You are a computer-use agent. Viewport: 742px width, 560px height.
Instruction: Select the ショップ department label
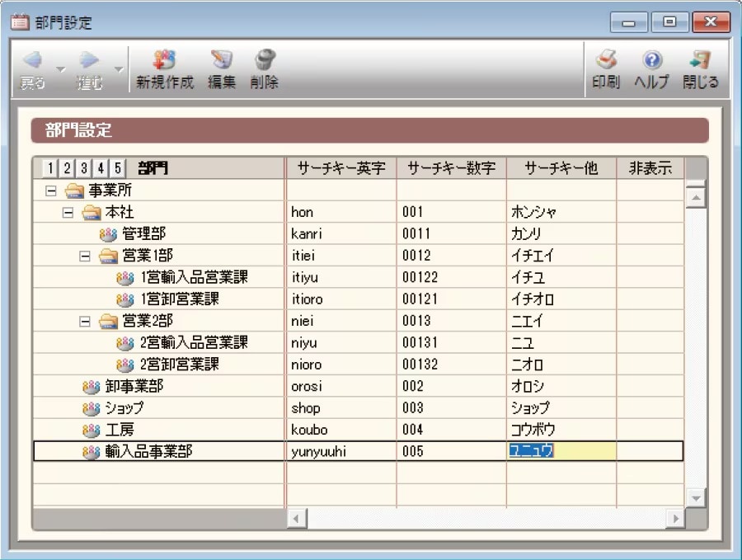coord(124,407)
